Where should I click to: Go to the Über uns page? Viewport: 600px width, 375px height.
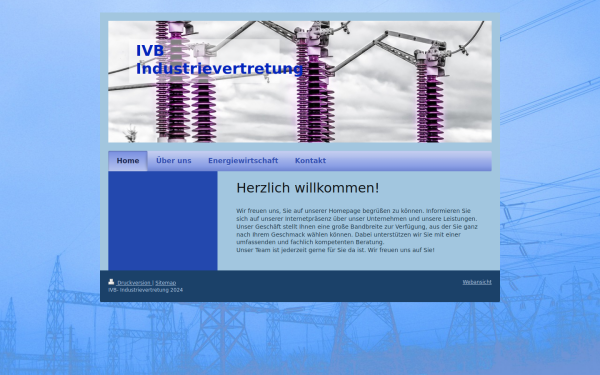pyautogui.click(x=173, y=161)
